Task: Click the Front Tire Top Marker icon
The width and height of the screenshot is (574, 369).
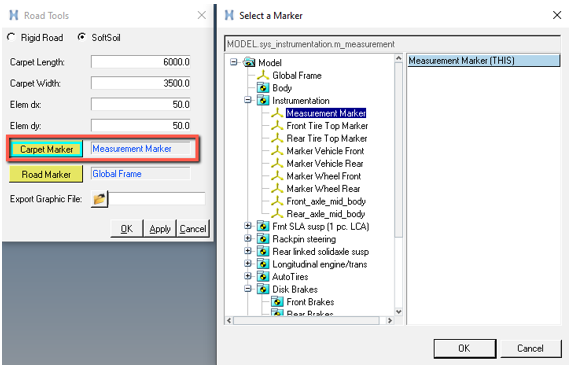Action: (277, 126)
